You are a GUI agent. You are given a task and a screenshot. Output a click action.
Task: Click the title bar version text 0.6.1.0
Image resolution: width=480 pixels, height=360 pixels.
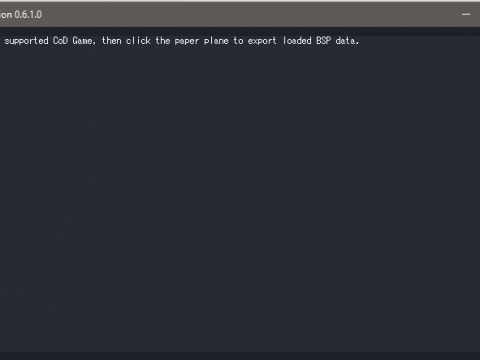[28, 15]
